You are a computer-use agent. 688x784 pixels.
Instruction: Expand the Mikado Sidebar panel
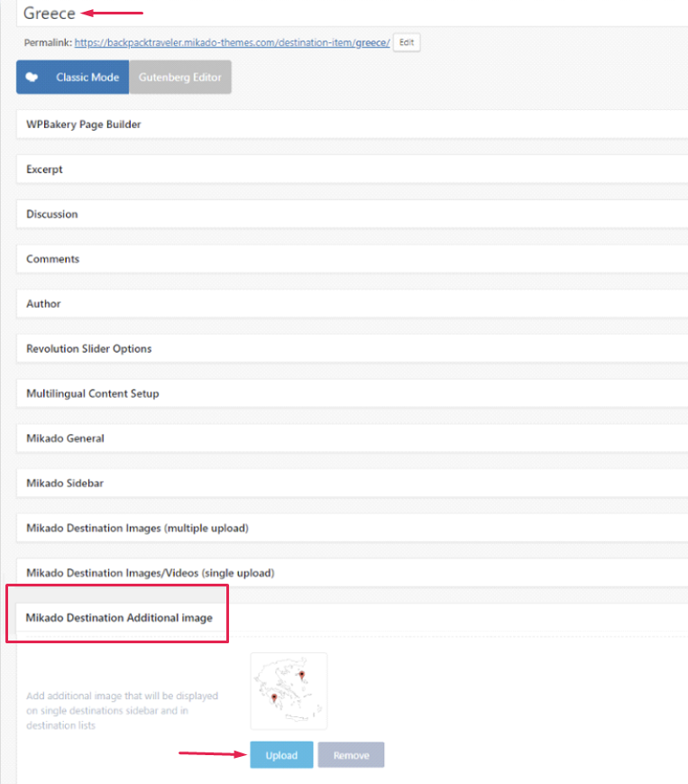[65, 484]
